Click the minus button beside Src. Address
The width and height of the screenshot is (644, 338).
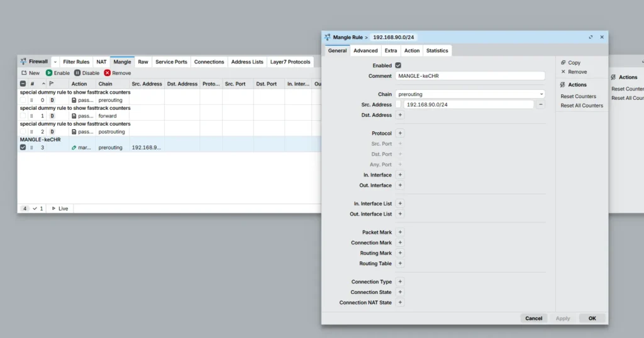541,104
